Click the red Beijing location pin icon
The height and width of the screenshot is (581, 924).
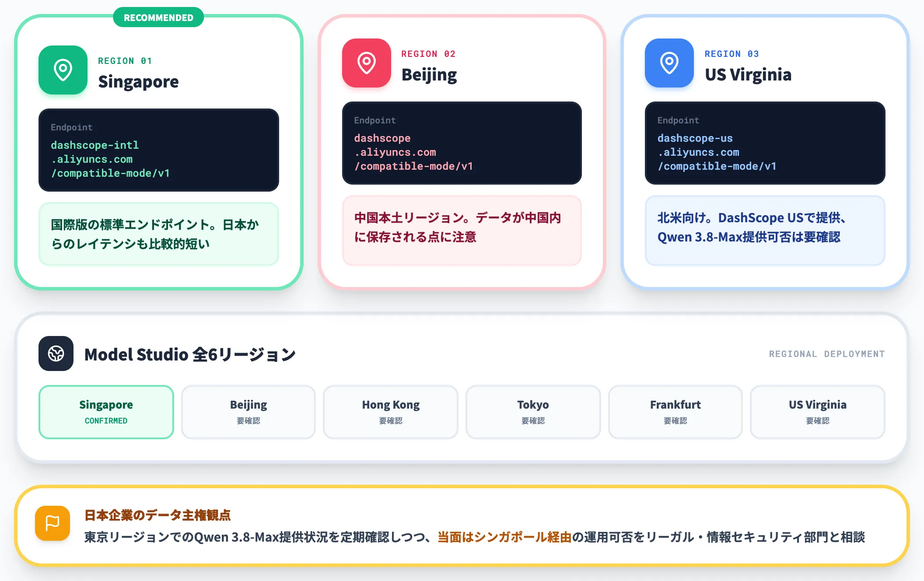(367, 63)
